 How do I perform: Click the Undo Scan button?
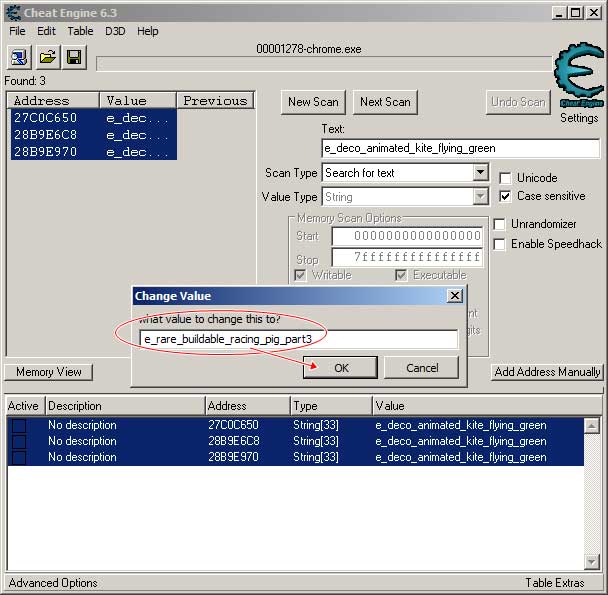coord(518,102)
